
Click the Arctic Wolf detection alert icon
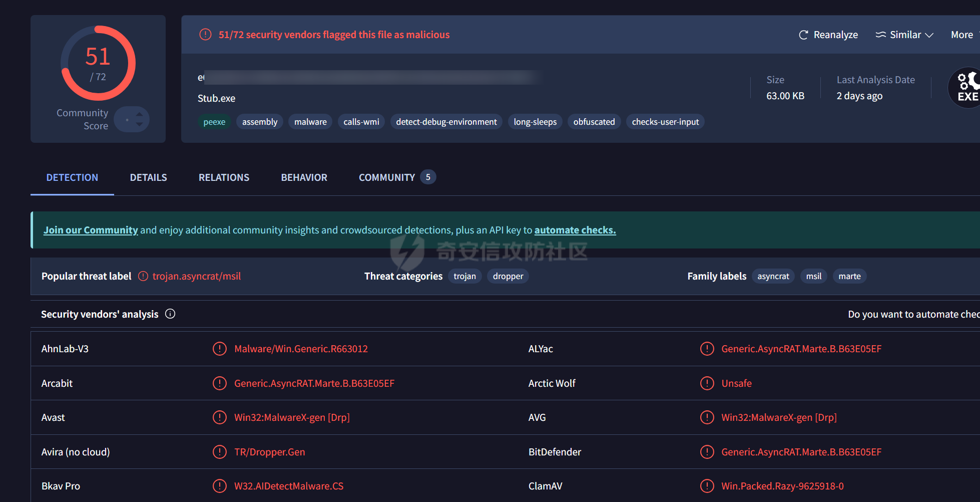click(x=707, y=383)
